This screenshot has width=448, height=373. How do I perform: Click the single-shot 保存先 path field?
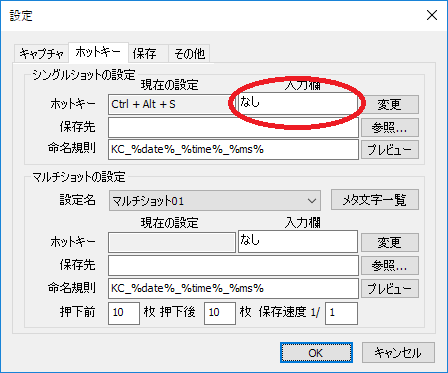pyautogui.click(x=233, y=127)
